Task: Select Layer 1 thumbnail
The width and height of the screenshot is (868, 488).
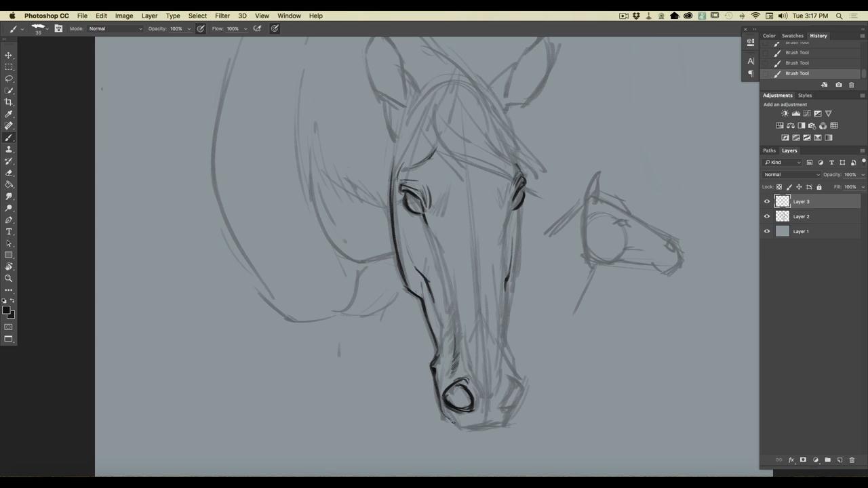Action: pos(783,231)
